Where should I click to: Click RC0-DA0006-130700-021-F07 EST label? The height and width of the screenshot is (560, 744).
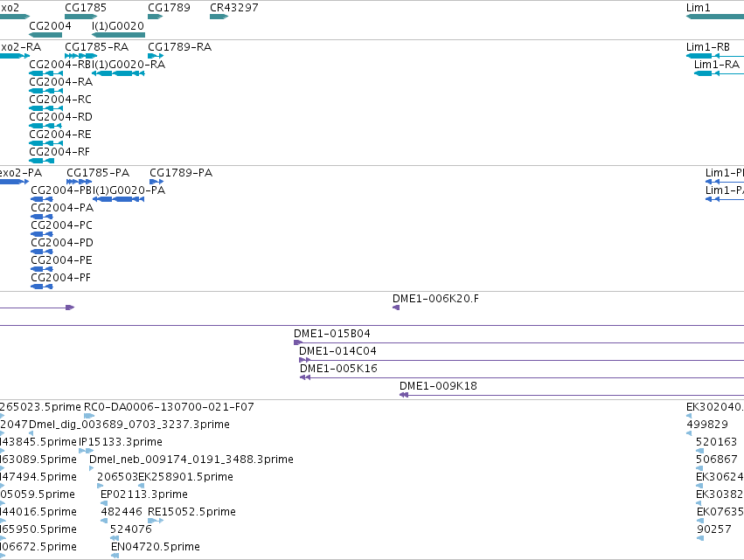click(169, 407)
